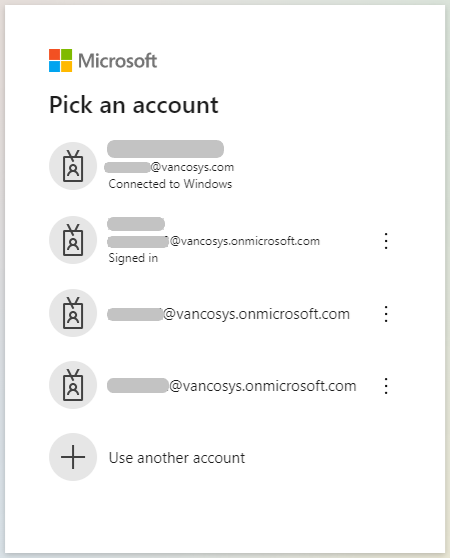Screen dimensions: 450x558
Task: Click the badge icon of the fourth account
Action: [x=73, y=385]
